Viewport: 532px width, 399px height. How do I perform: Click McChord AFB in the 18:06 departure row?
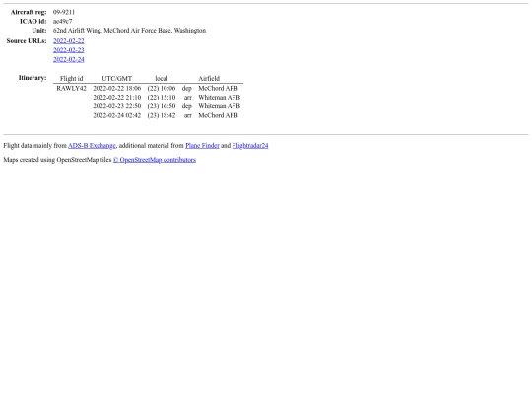[218, 89]
